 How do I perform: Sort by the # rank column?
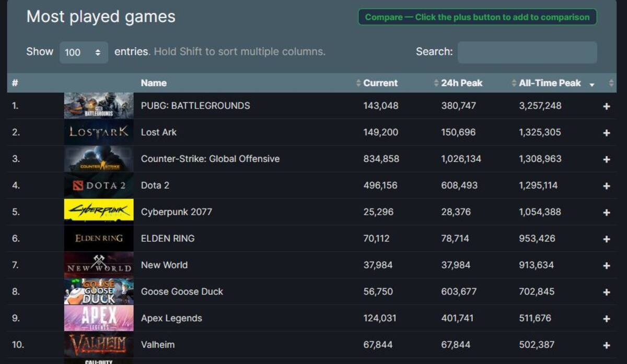[15, 83]
